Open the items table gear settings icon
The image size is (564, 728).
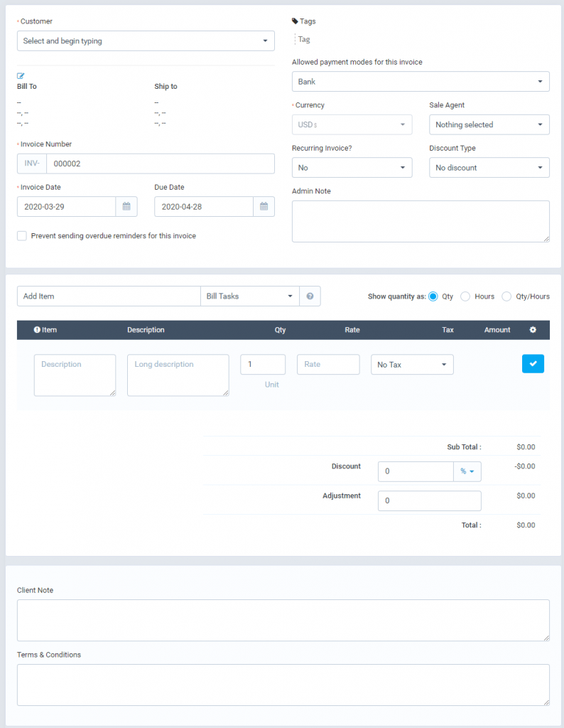[533, 330]
